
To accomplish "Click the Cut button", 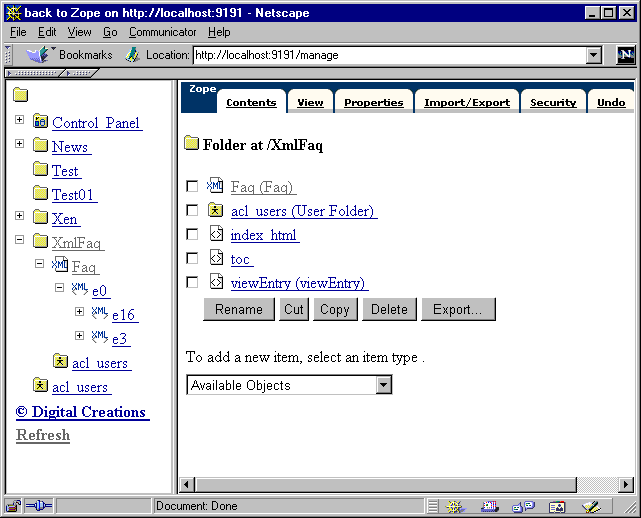I will [x=294, y=309].
